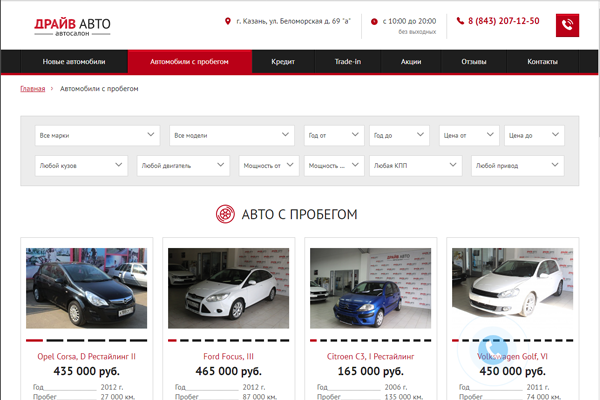Screen dimensions: 600x400
Task: Click the Драйв Авто logo
Action: (x=72, y=25)
